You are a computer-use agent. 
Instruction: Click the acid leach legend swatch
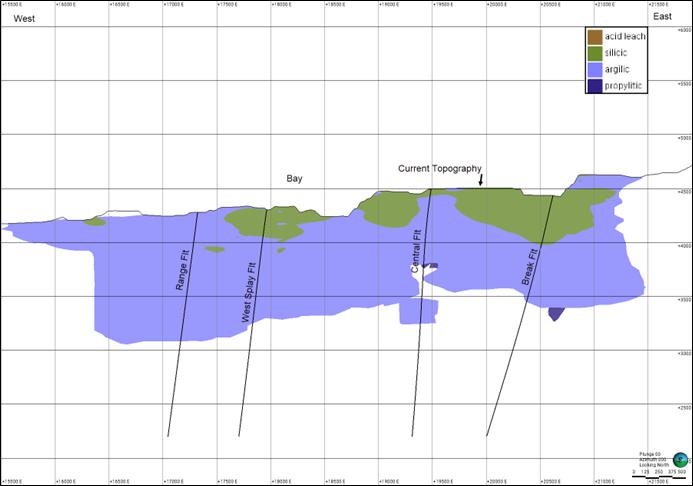pyautogui.click(x=595, y=37)
